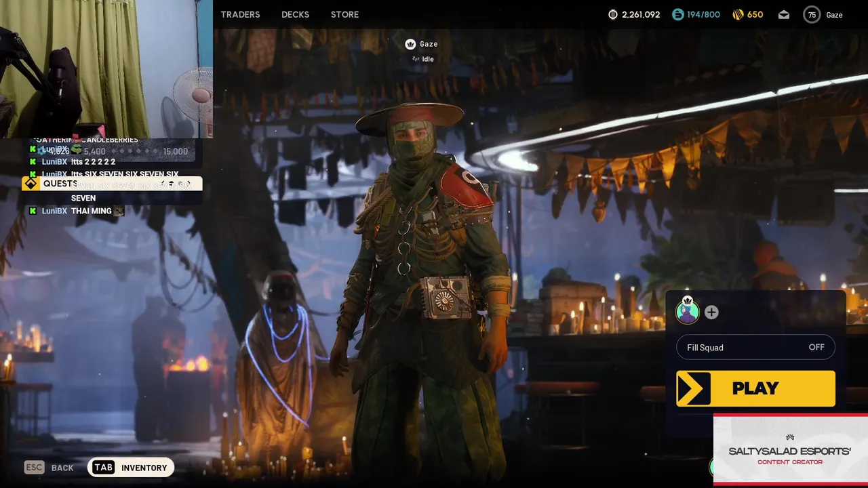Open the Traders menu
This screenshot has height=488, width=868.
click(x=240, y=14)
